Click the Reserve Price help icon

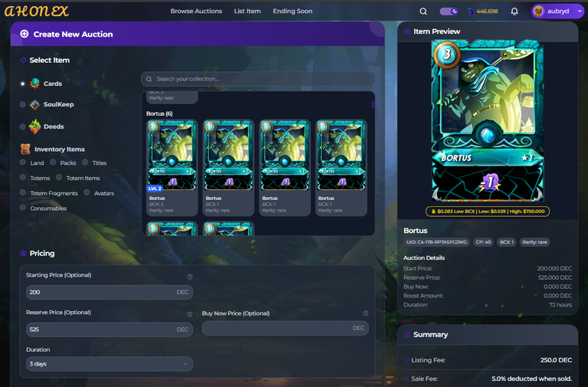point(190,314)
